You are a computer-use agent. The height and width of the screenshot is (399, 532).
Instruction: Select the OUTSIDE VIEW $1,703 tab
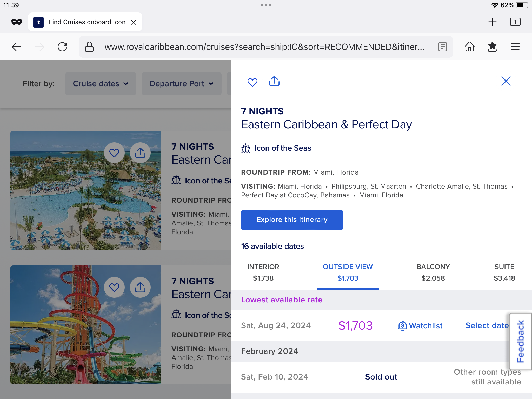[x=348, y=273]
